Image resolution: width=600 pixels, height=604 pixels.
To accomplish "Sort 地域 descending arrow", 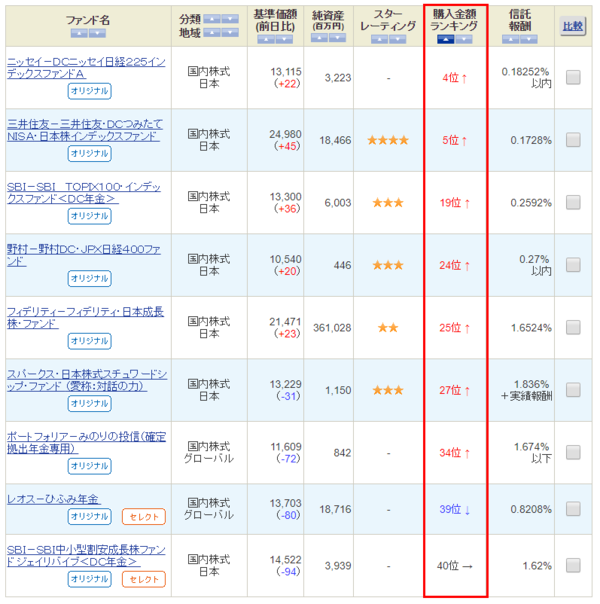I will 230,33.
